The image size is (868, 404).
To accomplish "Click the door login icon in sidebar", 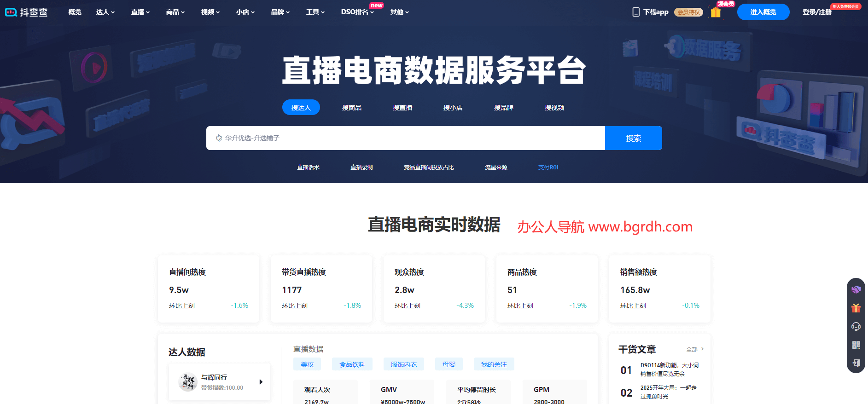I will click(856, 363).
